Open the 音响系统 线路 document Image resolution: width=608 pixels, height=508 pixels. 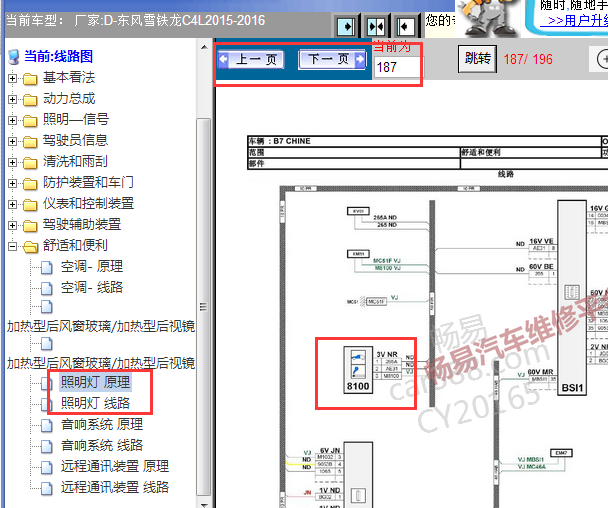[102, 445]
